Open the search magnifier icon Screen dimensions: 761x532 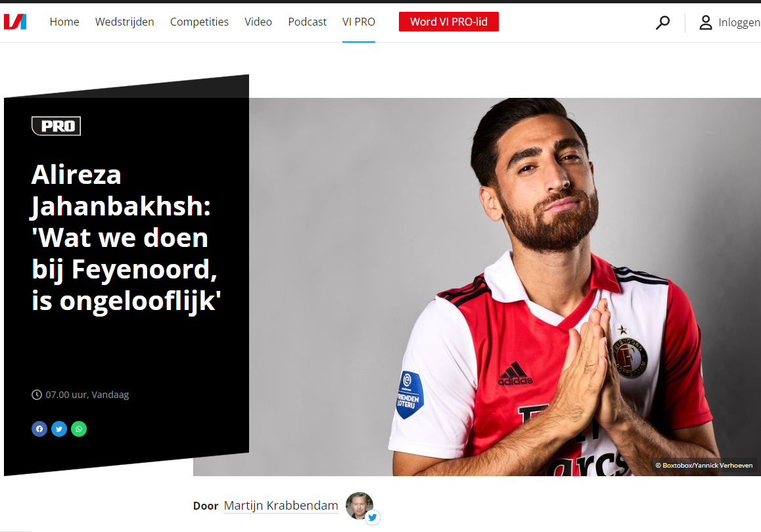click(x=662, y=22)
